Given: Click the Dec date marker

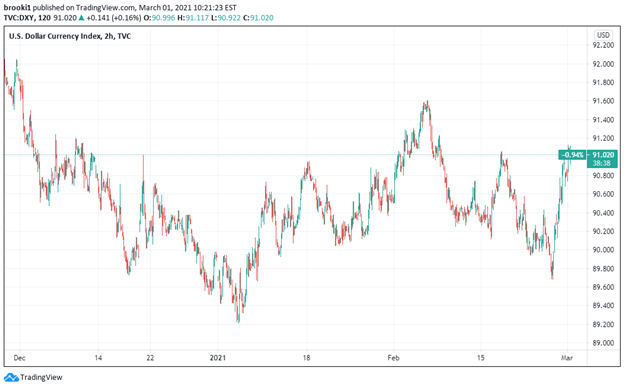Looking at the screenshot, I should pyautogui.click(x=20, y=358).
